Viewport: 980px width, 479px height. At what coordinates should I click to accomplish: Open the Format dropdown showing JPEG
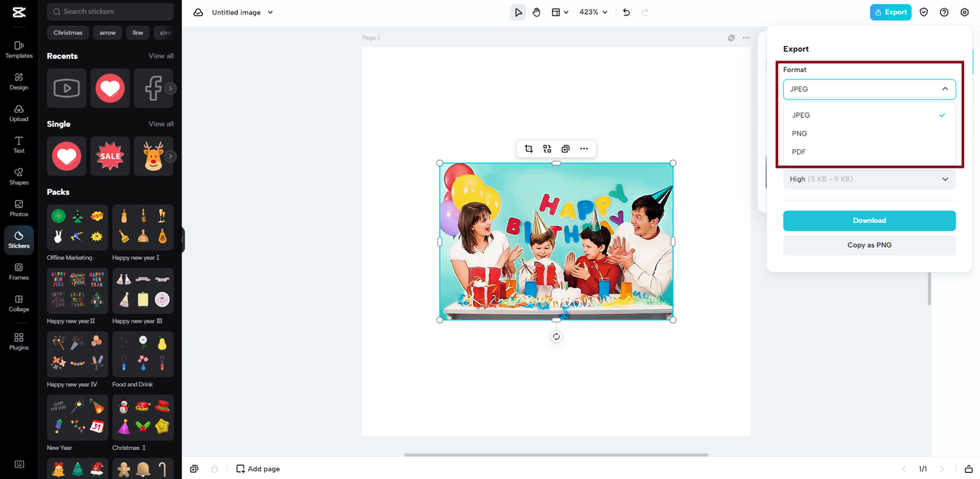click(x=869, y=89)
